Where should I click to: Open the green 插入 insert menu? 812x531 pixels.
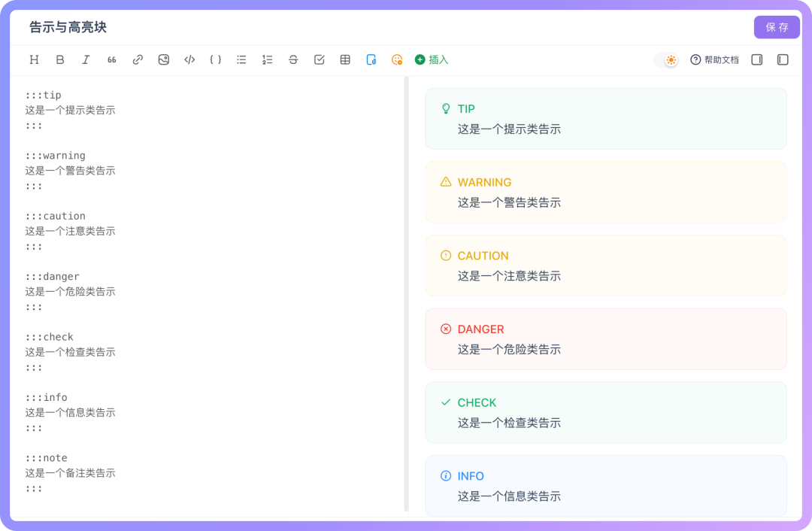coord(432,59)
